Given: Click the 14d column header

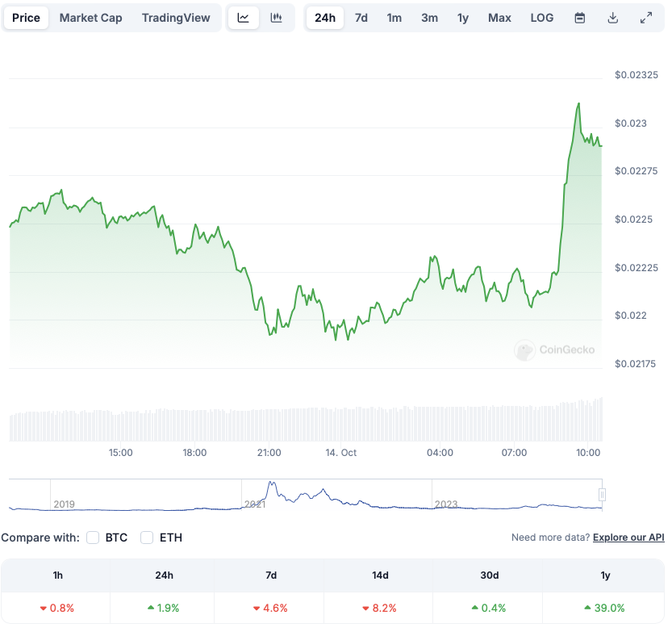Looking at the screenshot, I should [x=380, y=575].
